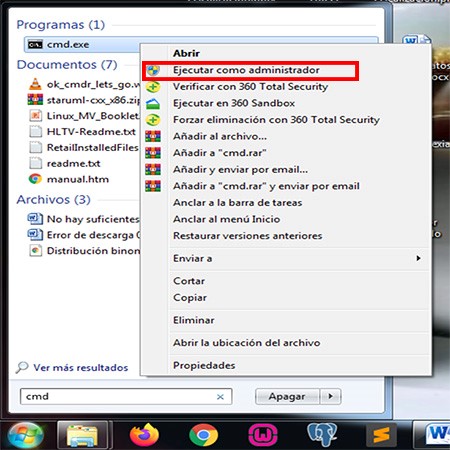Open File Explorer from the taskbar
This screenshot has height=450, width=450.
(83, 435)
